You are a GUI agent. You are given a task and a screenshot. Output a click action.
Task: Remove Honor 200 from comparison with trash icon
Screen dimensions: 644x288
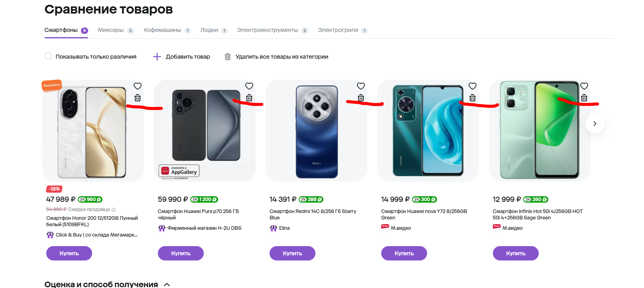138,98
